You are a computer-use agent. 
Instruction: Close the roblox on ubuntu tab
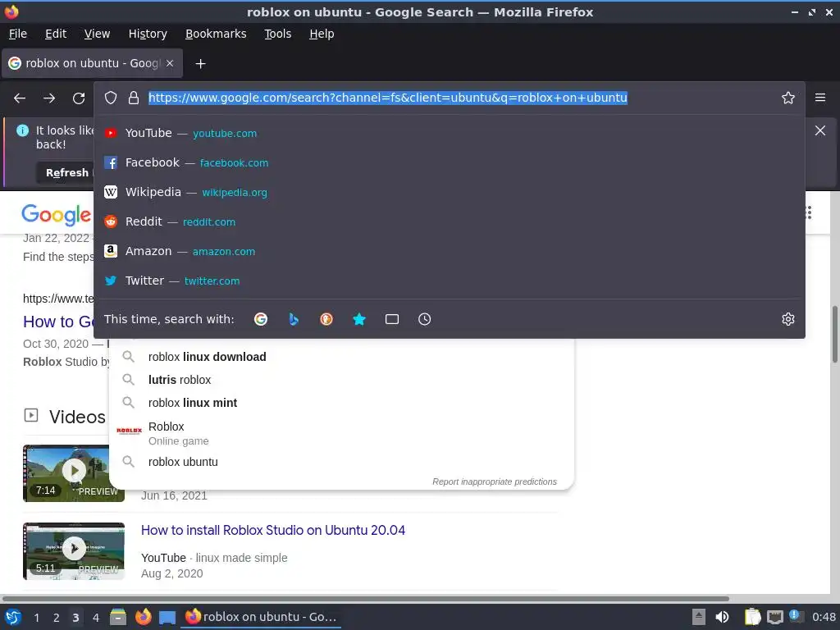[169, 63]
